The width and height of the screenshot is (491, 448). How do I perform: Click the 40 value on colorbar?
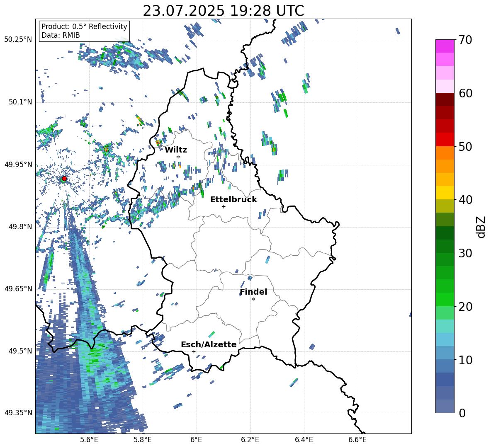tap(465, 200)
